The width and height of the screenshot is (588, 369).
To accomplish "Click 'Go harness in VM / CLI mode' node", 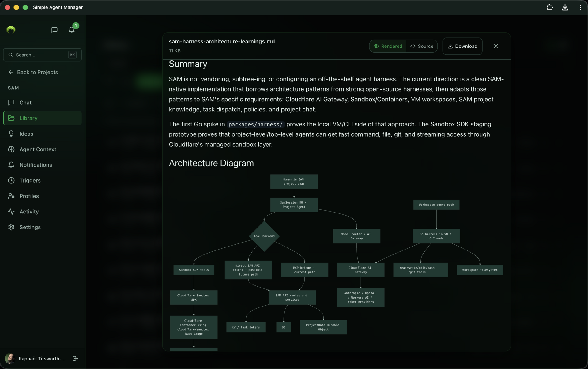I will (436, 236).
